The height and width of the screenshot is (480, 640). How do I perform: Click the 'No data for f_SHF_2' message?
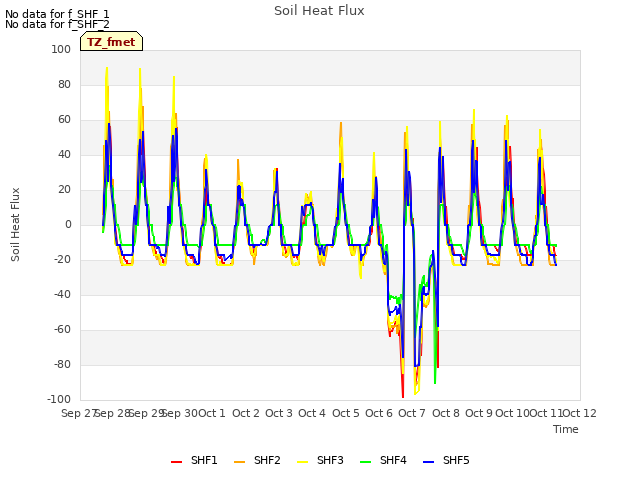(57, 24)
